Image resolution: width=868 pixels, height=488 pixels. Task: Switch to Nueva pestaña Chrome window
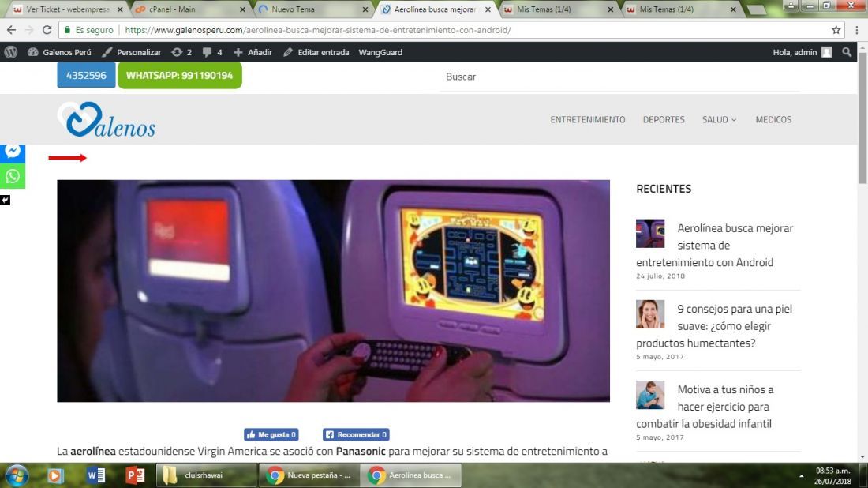coord(309,475)
